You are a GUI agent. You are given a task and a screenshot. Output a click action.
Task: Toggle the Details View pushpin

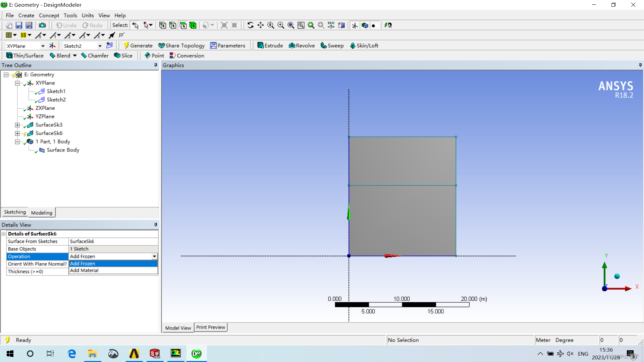[x=155, y=225]
